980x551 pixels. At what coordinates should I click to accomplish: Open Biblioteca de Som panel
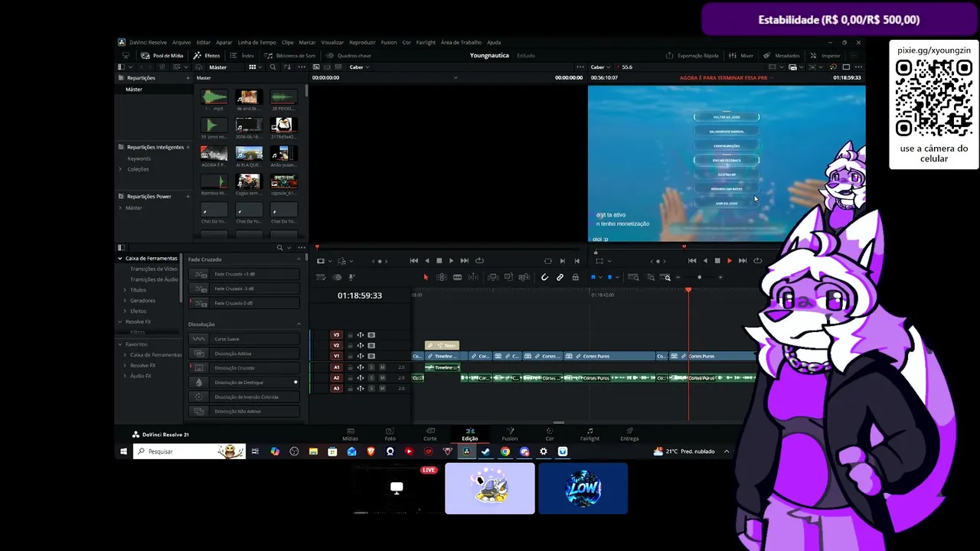coord(290,55)
